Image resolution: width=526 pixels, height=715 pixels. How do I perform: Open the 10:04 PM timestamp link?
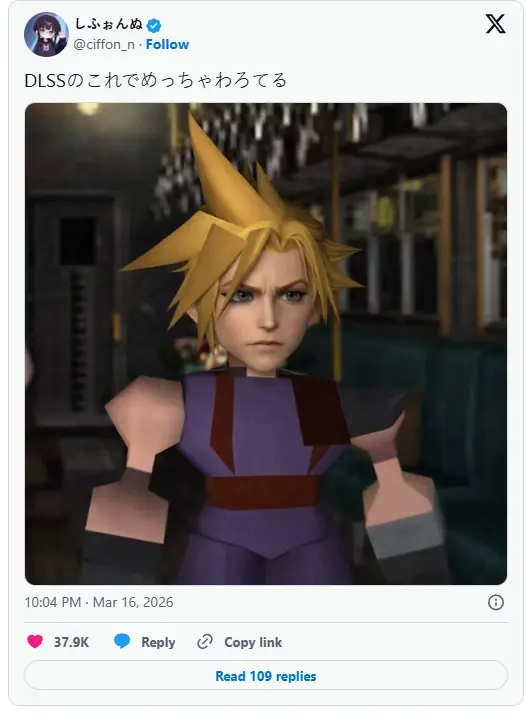point(53,602)
